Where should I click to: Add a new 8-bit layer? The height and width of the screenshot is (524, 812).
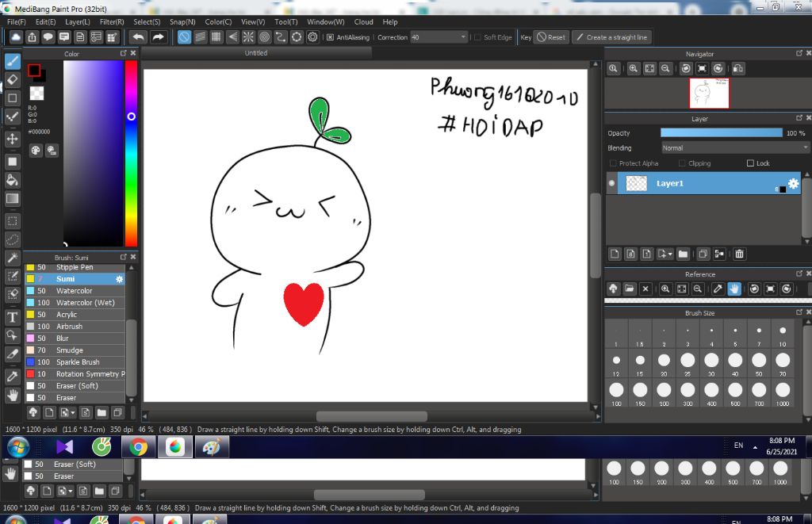[x=630, y=254]
